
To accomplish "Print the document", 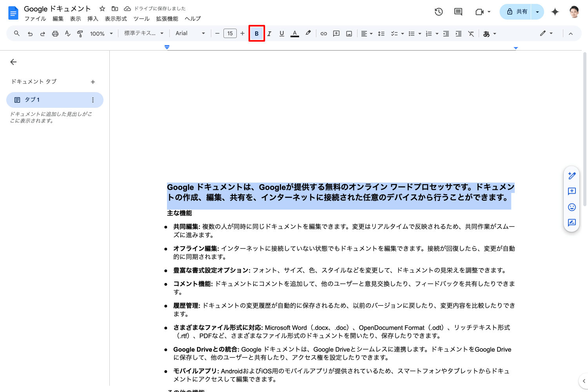I will tap(55, 34).
